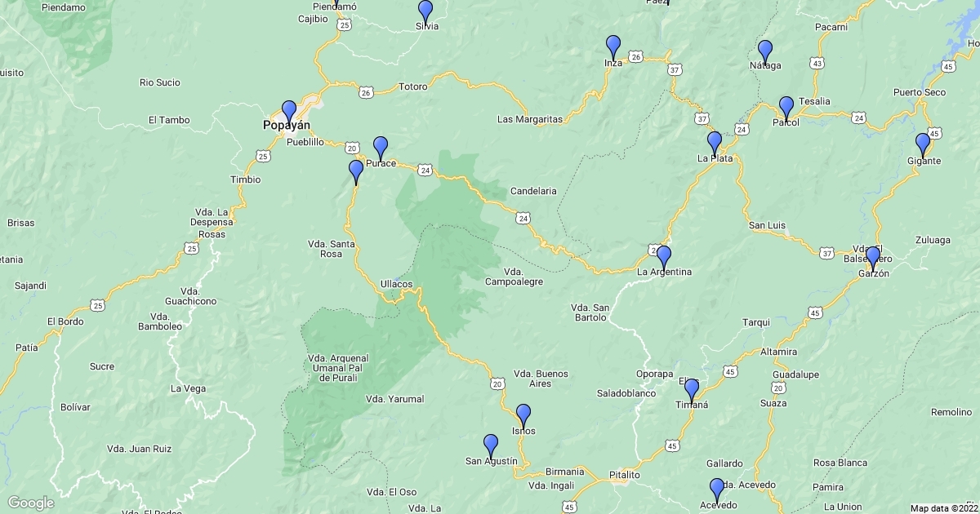Click the Garzón map marker

873,259
